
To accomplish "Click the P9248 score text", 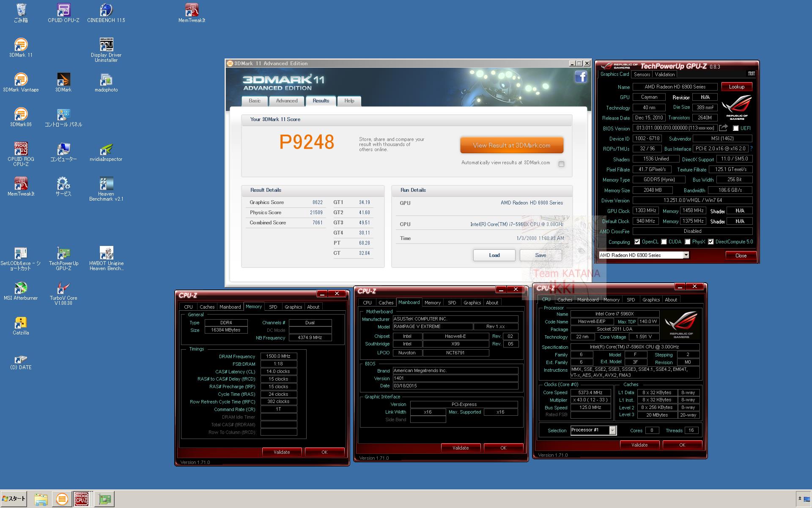I will (x=307, y=142).
